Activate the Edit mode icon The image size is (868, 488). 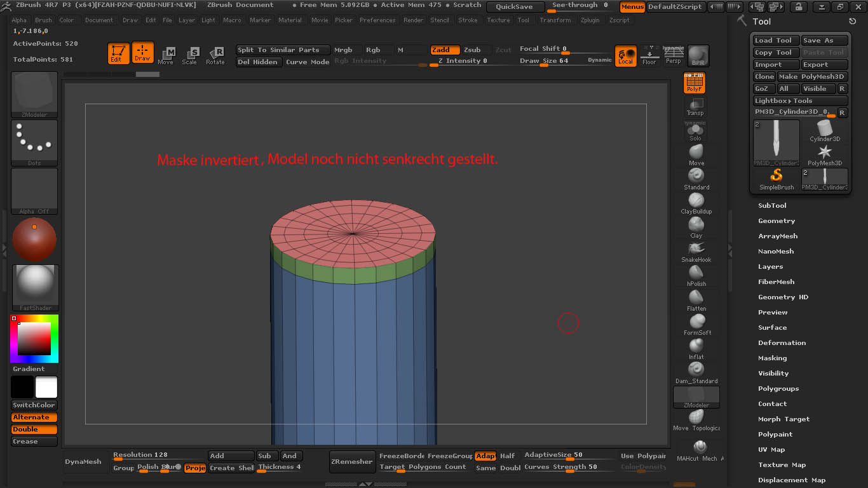coord(118,53)
